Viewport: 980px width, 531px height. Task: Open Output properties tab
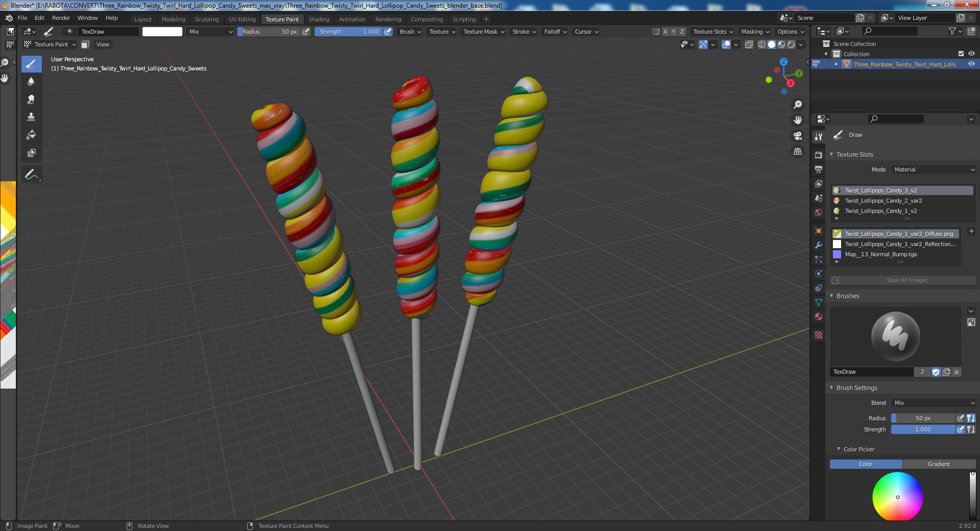pos(819,169)
